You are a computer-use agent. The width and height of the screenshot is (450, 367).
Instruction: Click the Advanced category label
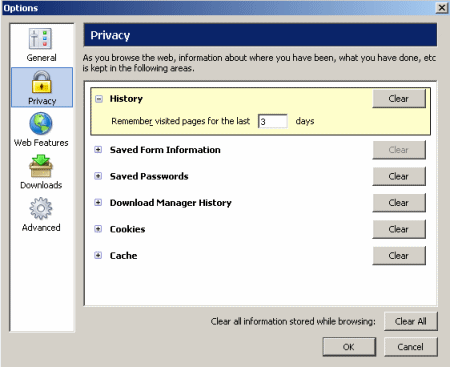tap(41, 228)
